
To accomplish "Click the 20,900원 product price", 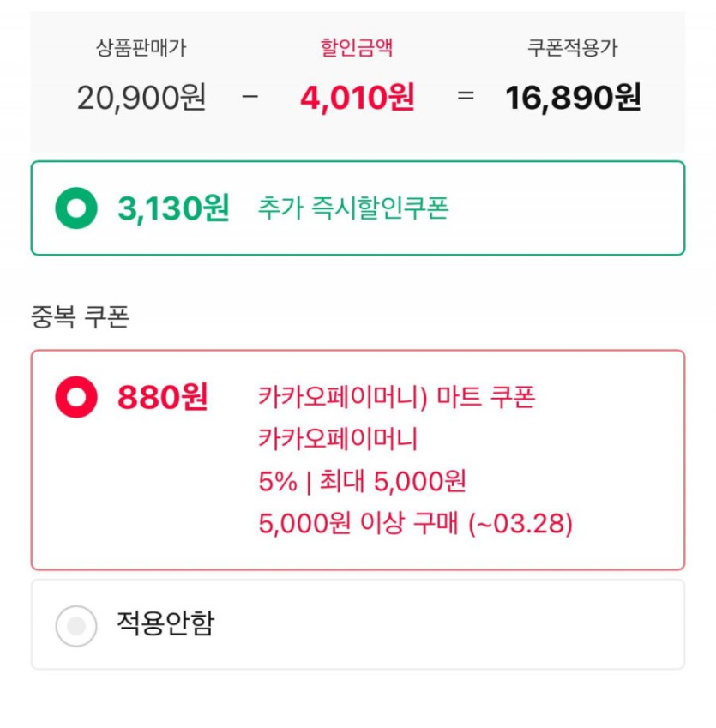I will (141, 98).
